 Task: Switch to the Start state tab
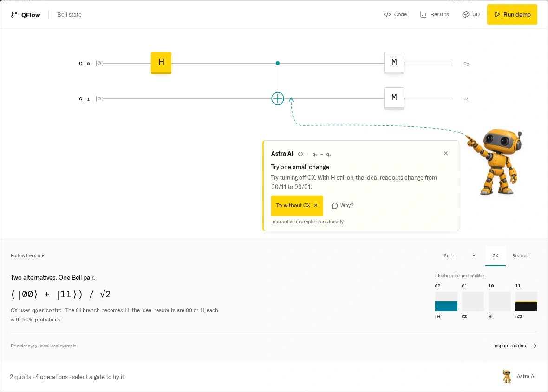(450, 256)
